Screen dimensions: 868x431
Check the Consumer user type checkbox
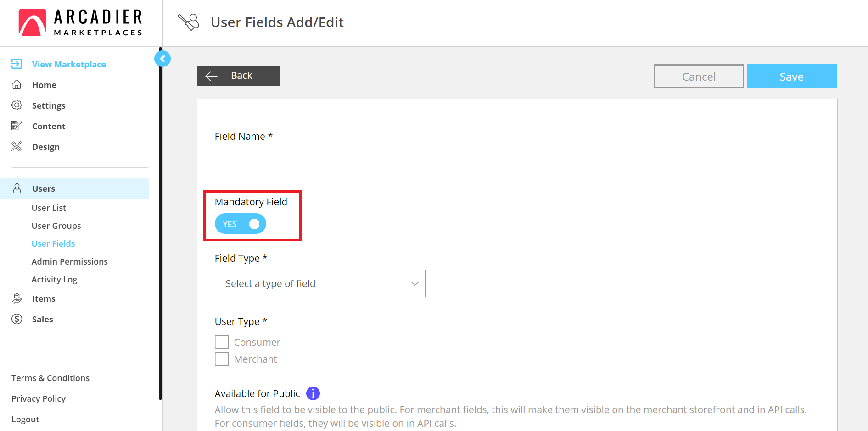222,342
